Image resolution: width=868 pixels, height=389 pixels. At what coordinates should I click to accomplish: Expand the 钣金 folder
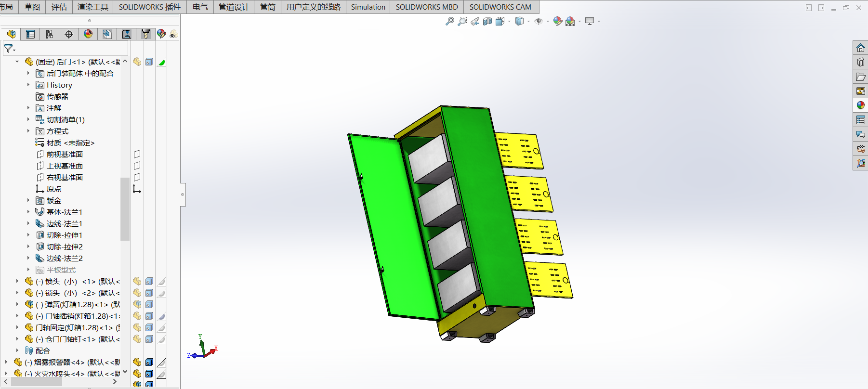[28, 200]
